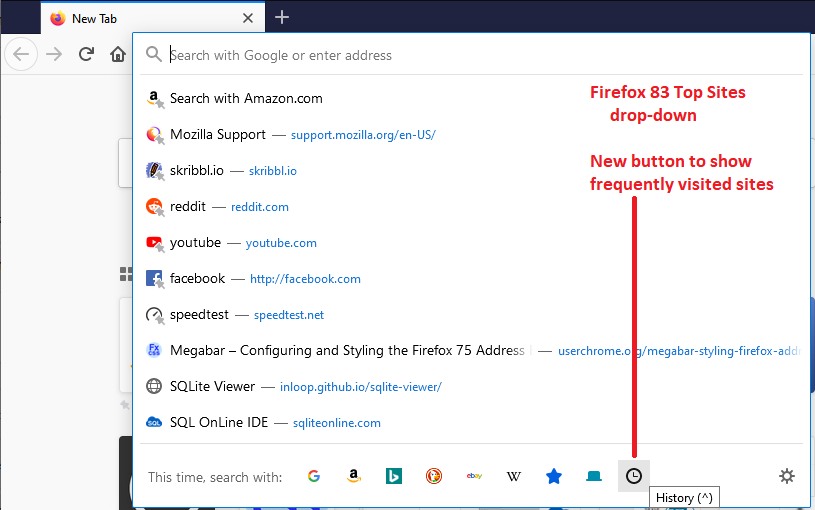Click the SQL OnLine IDE cloud favicon

[x=154, y=422]
